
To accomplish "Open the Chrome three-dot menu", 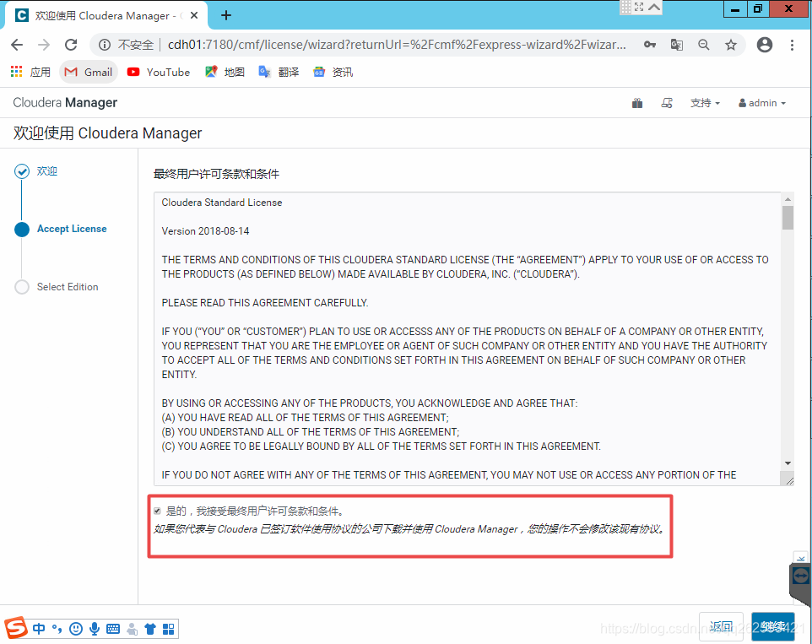I will (792, 45).
